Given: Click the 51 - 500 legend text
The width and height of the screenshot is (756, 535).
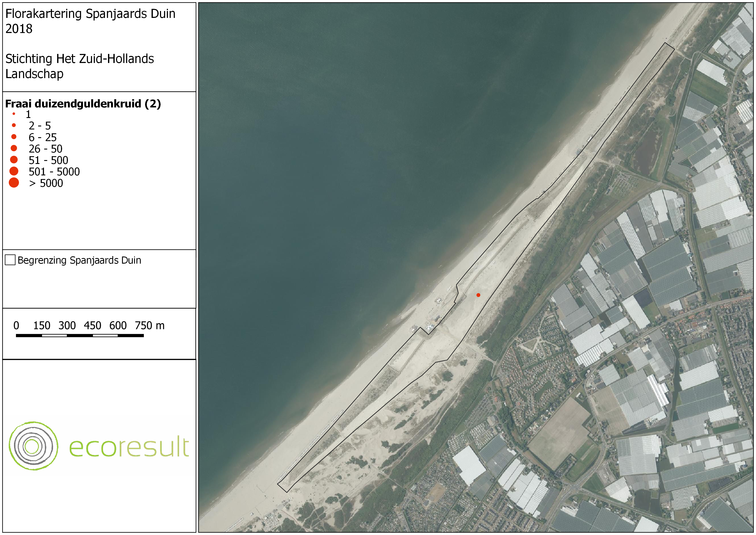Looking at the screenshot, I should coord(48,160).
